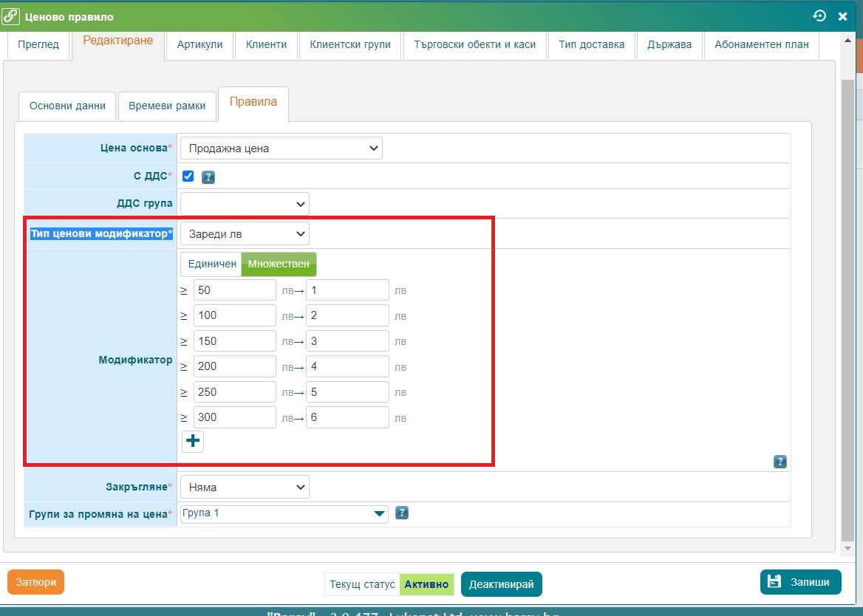Viewport: 863px width, 616px height.
Task: Click the threshold field with value 250
Action: [x=234, y=392]
